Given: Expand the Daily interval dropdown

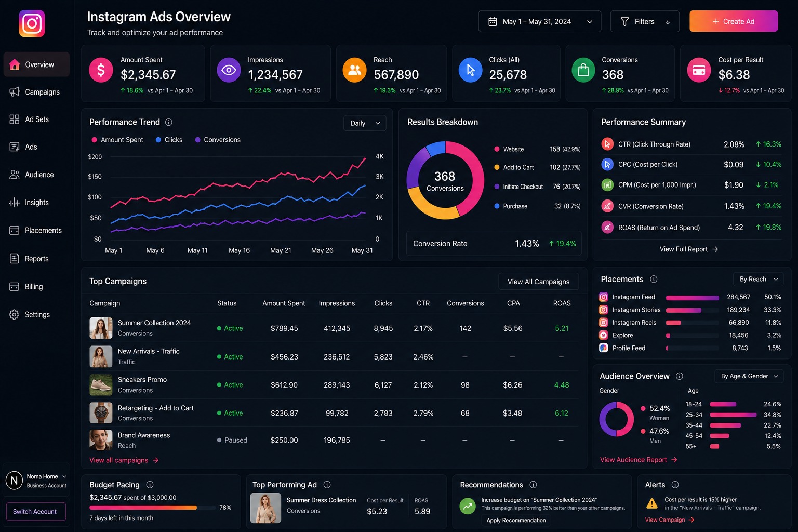Looking at the screenshot, I should coord(365,123).
